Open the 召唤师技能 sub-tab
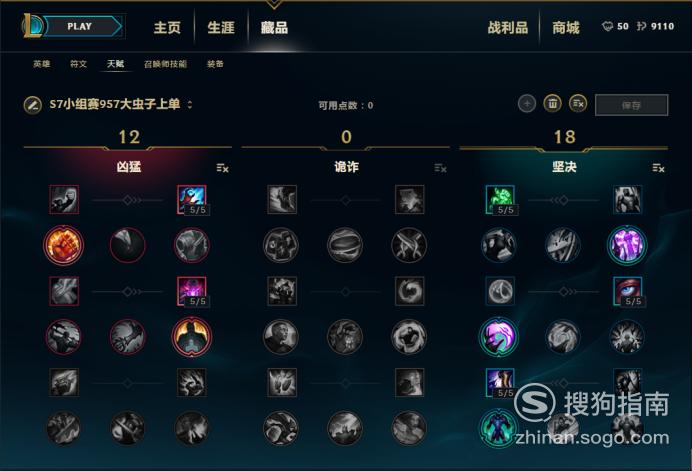This screenshot has width=692, height=471. pyautogui.click(x=165, y=64)
